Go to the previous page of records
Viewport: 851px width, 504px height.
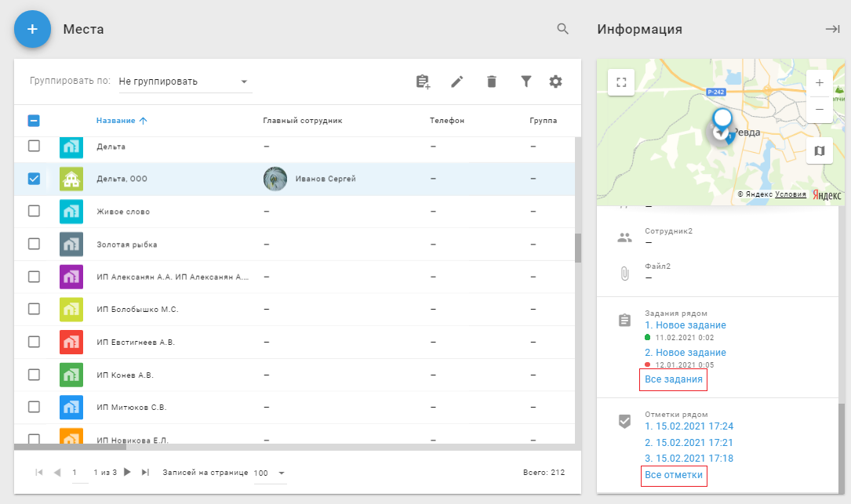(x=57, y=473)
